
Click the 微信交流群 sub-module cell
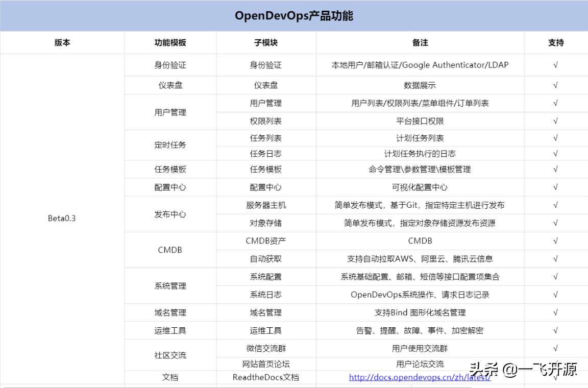tap(266, 349)
